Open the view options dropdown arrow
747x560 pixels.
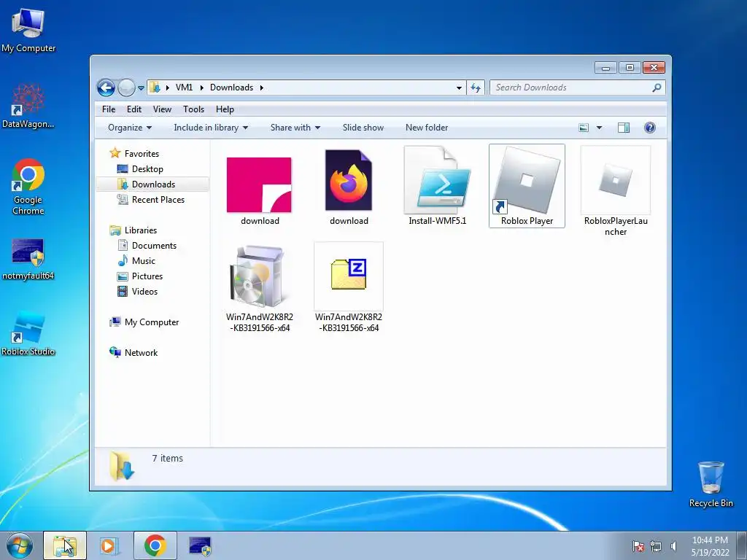(x=600, y=128)
